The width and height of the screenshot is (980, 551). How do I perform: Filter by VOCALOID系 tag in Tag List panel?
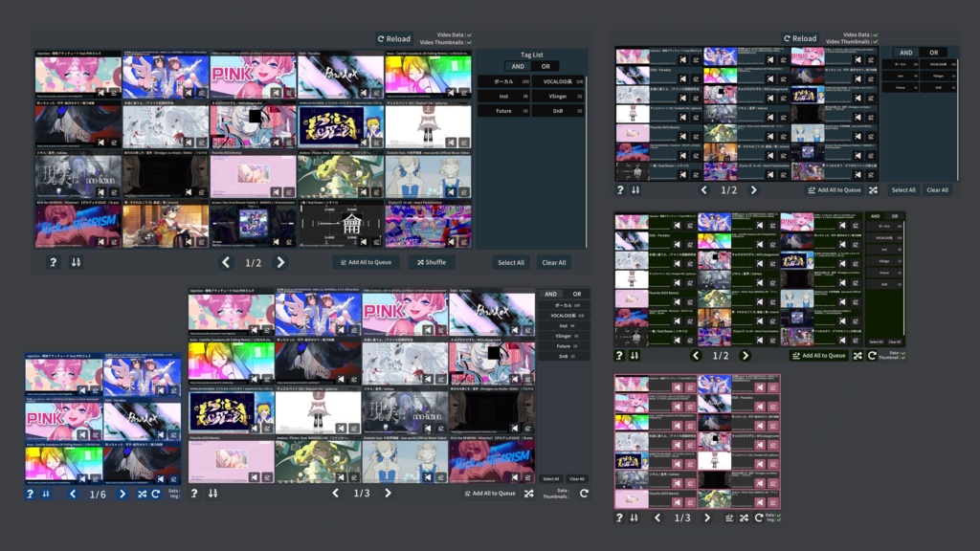click(558, 81)
